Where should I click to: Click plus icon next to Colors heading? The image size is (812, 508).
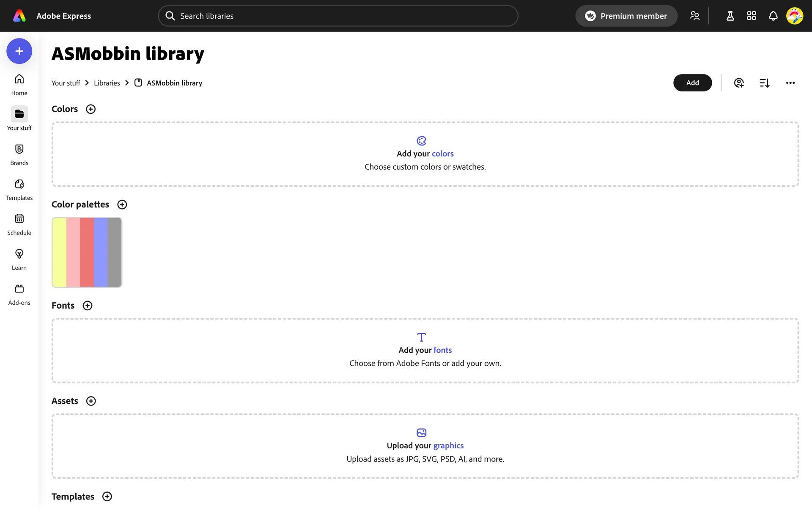click(x=91, y=109)
